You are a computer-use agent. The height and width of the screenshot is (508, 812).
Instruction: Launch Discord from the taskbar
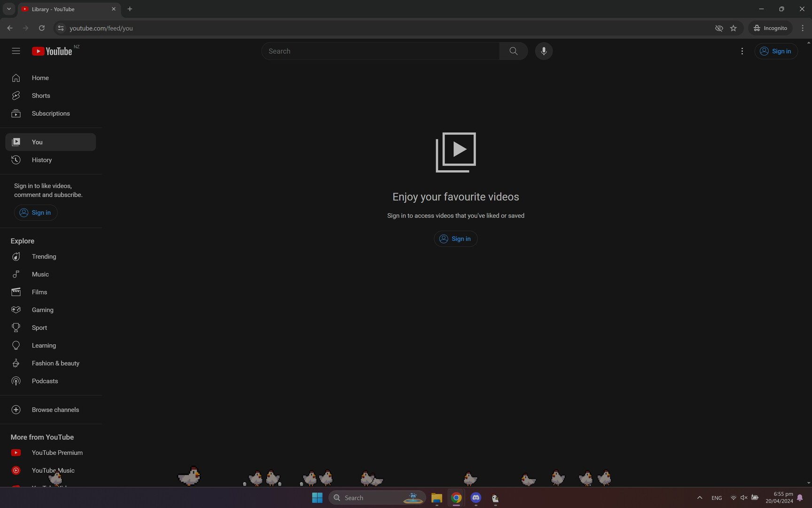476,498
